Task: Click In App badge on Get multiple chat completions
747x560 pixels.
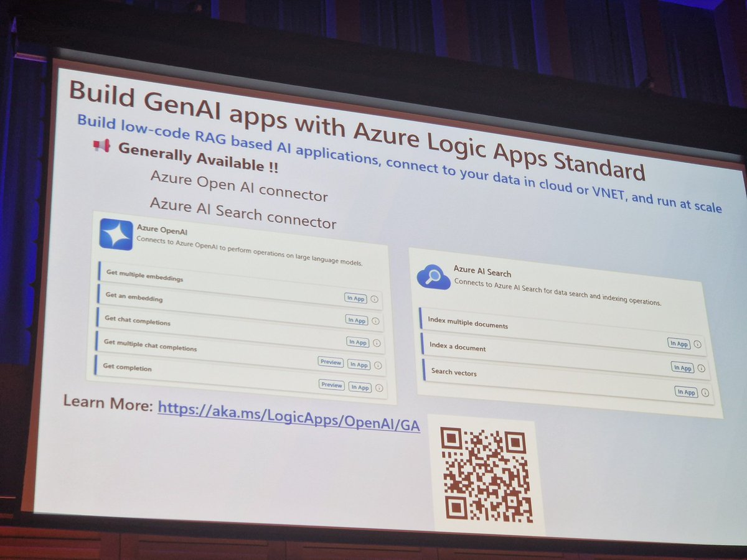Action: [x=359, y=365]
